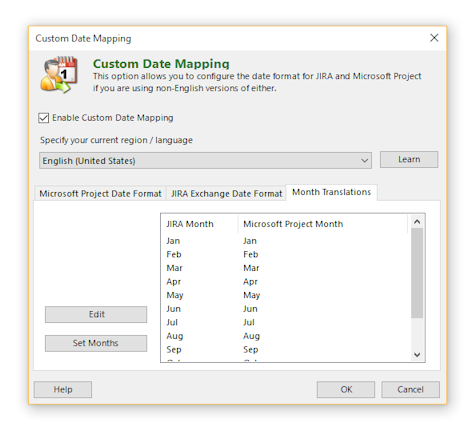Select the Jul row in JIRA Month column
This screenshot has width=472, height=435.
172,322
